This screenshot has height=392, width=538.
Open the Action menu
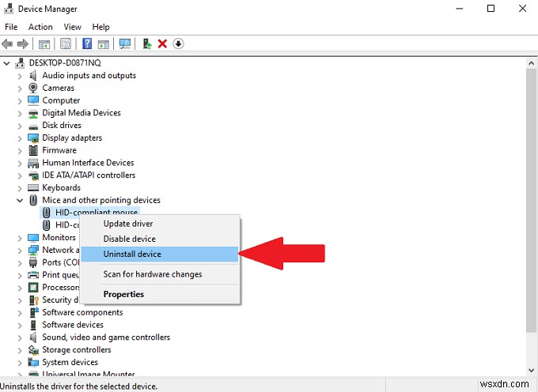[40, 27]
